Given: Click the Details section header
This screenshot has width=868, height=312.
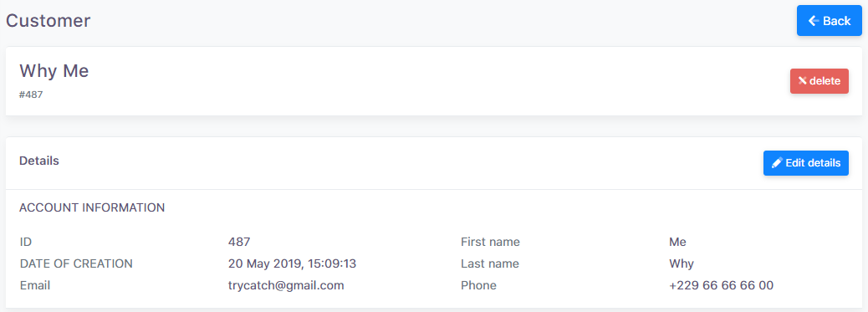Looking at the screenshot, I should (x=39, y=161).
